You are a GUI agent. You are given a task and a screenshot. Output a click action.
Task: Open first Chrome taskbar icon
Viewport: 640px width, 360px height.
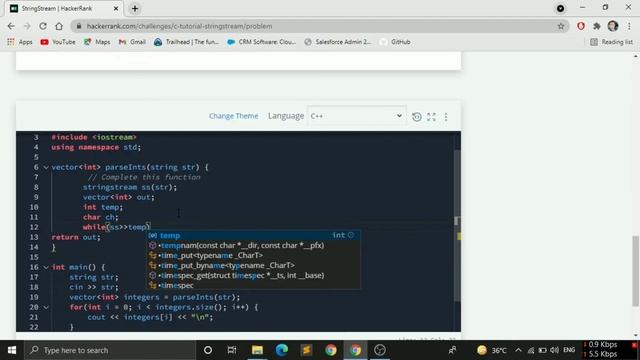tap(331, 350)
